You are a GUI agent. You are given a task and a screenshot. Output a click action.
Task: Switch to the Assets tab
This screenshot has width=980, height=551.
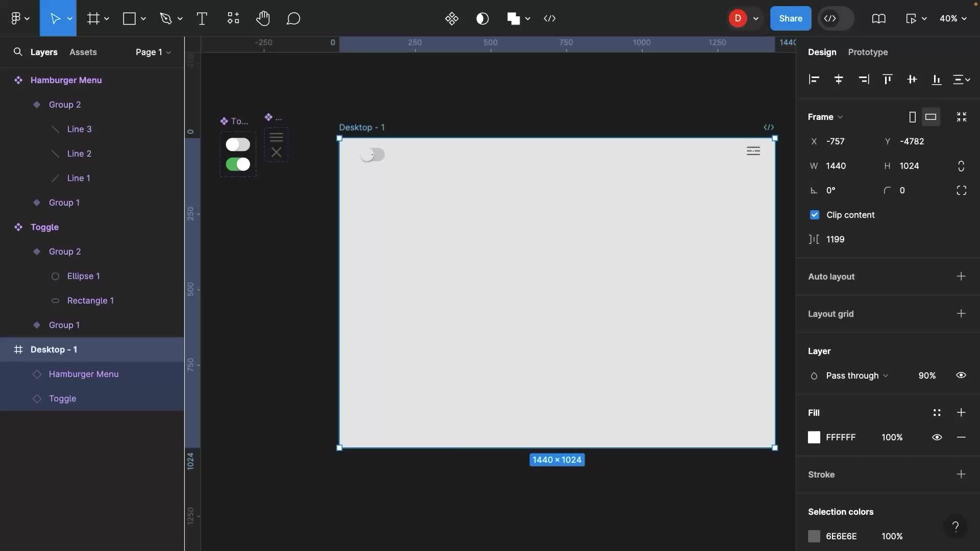coord(83,52)
